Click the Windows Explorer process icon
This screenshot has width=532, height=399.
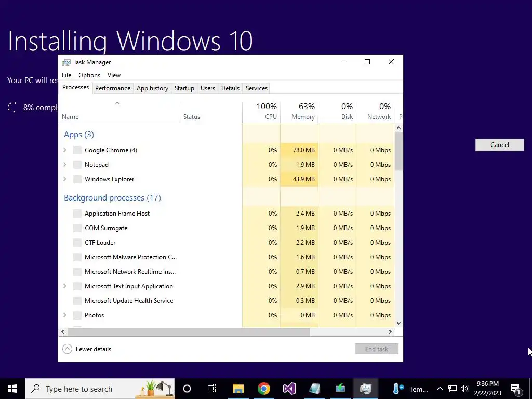pos(77,179)
